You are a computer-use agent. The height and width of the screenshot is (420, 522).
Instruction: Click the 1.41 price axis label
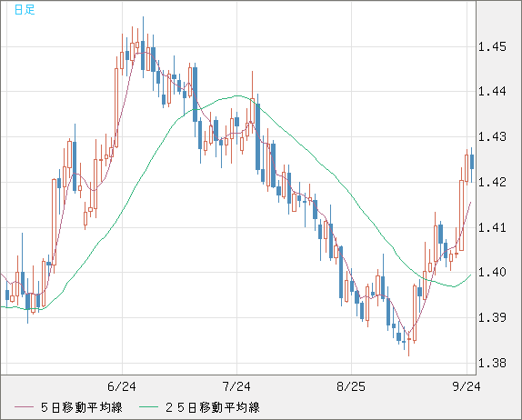tap(492, 227)
